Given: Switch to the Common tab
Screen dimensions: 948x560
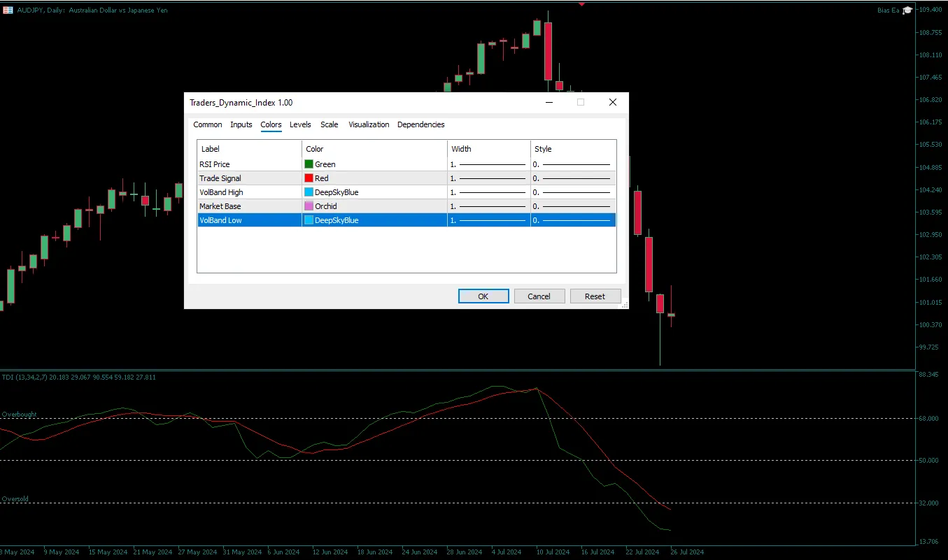Looking at the screenshot, I should (207, 124).
